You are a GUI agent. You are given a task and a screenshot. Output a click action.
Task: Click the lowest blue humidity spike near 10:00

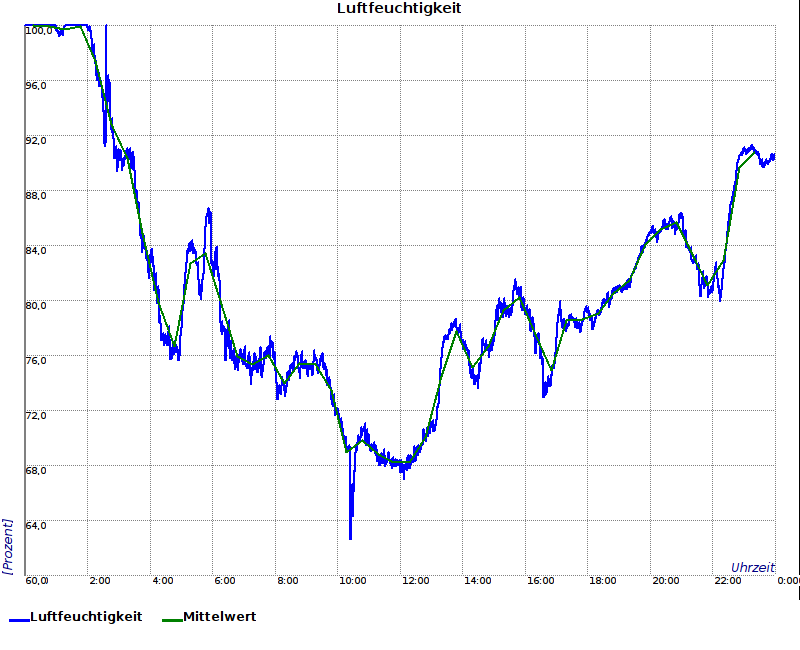coord(351,536)
